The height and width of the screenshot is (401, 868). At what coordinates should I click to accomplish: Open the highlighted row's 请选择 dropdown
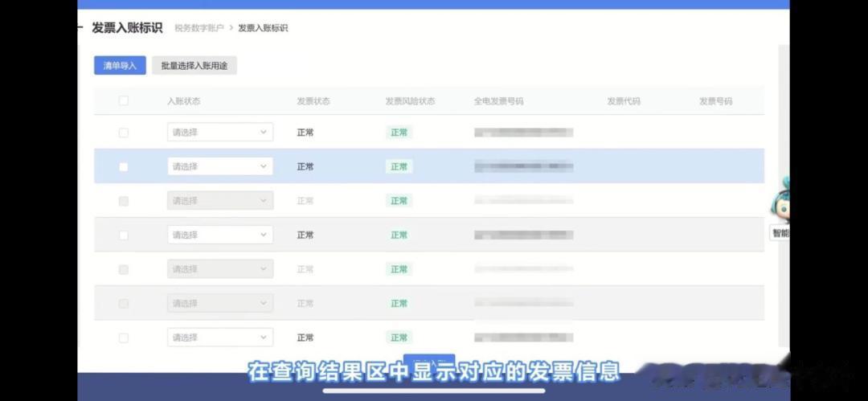coord(220,166)
